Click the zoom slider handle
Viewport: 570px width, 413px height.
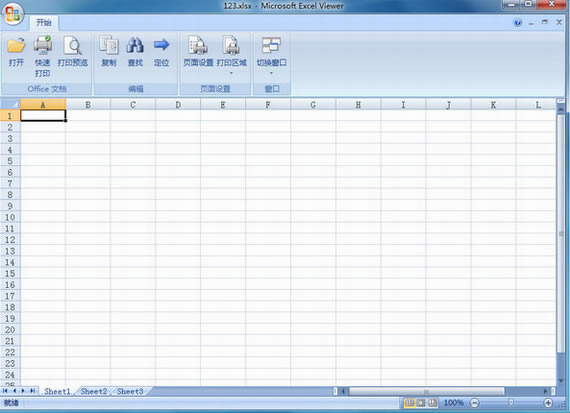point(511,403)
